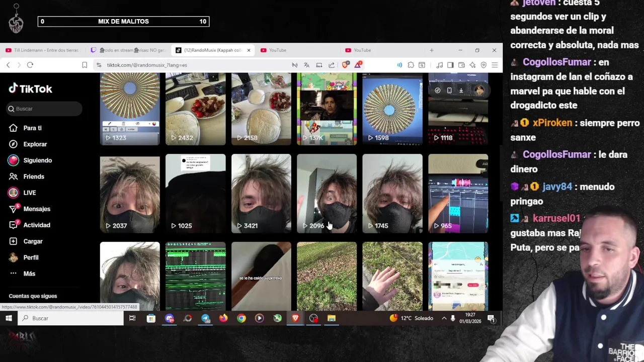The width and height of the screenshot is (644, 362).
Task: Click the browser forward arrow
Action: click(x=19, y=65)
